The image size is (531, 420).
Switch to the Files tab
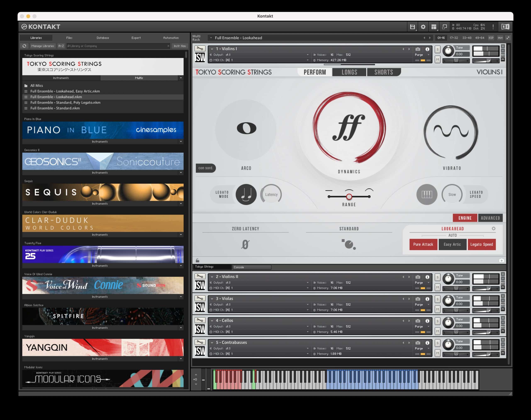pos(69,38)
